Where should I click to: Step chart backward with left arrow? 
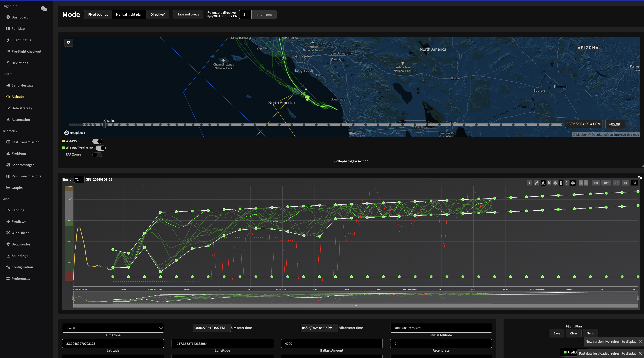click(581, 183)
